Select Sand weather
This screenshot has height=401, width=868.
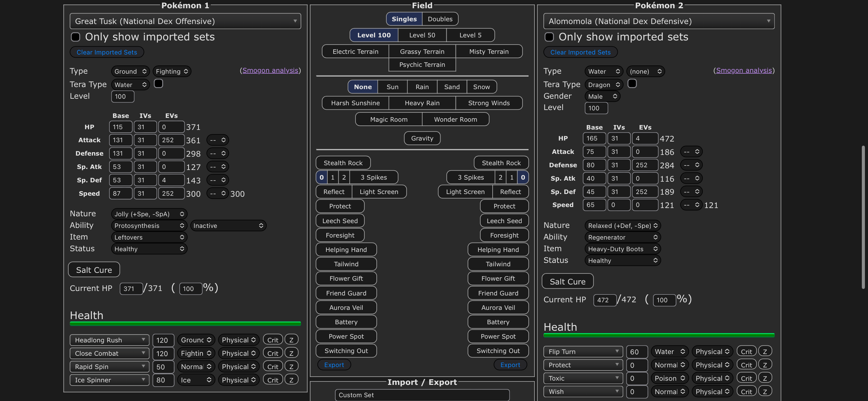452,87
